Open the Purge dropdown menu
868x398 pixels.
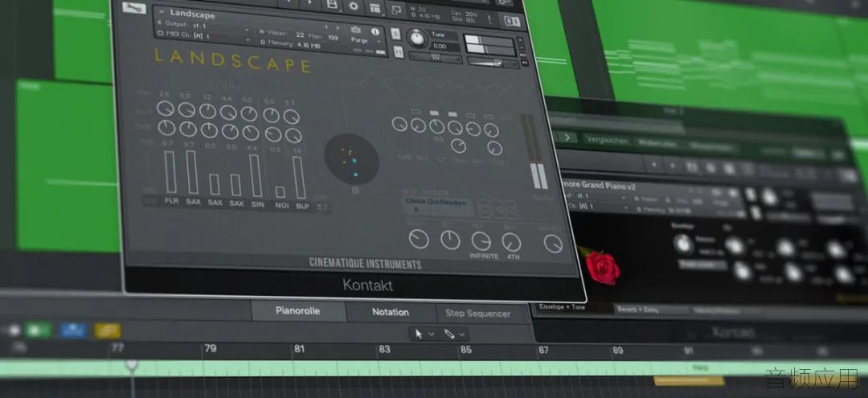coord(362,40)
